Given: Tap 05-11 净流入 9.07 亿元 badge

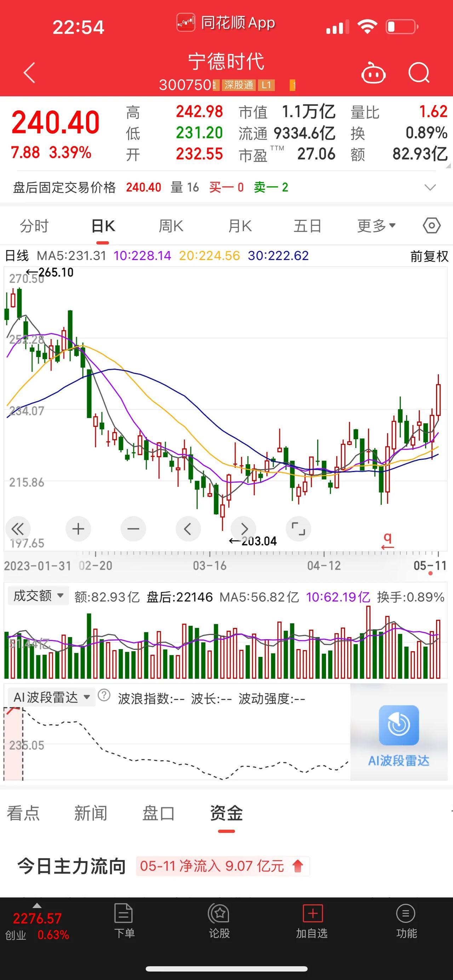Looking at the screenshot, I should tap(223, 866).
